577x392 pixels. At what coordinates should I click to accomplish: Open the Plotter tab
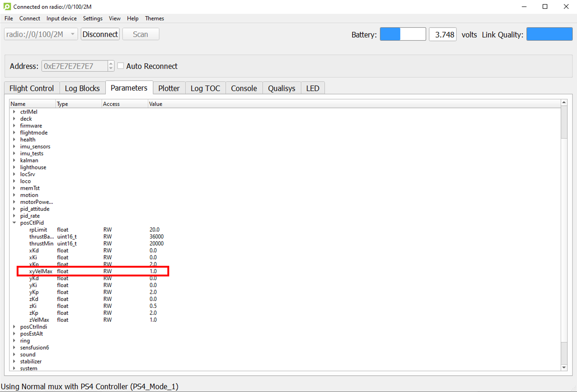coord(169,88)
